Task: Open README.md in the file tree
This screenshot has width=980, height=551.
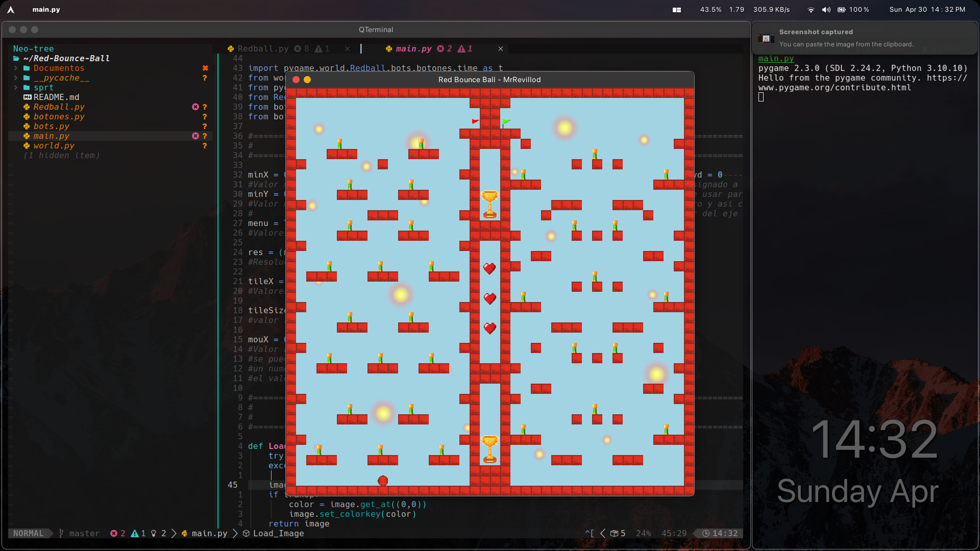Action: [x=56, y=97]
